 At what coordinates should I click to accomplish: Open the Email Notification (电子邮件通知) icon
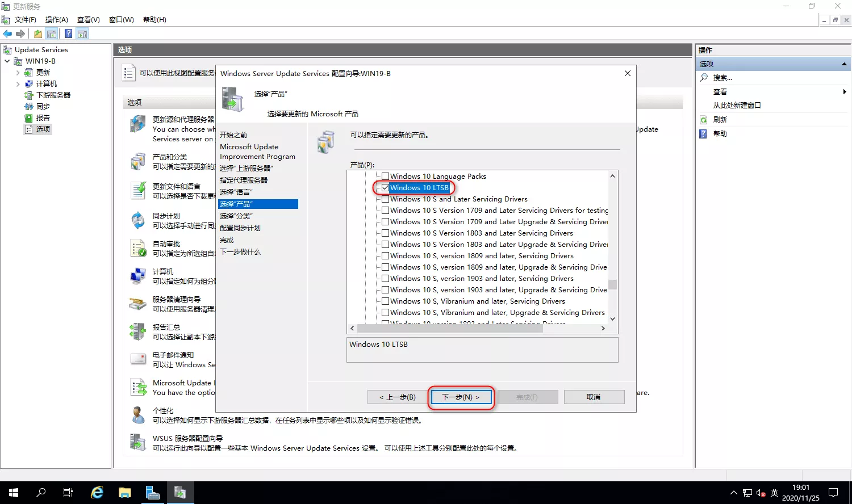[138, 359]
